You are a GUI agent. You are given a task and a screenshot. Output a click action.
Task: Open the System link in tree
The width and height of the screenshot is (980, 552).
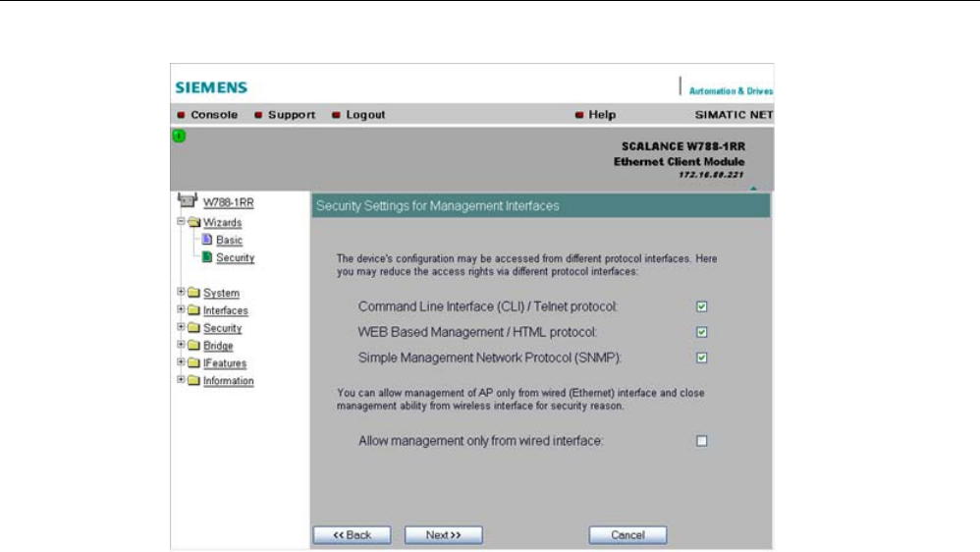[x=221, y=294]
